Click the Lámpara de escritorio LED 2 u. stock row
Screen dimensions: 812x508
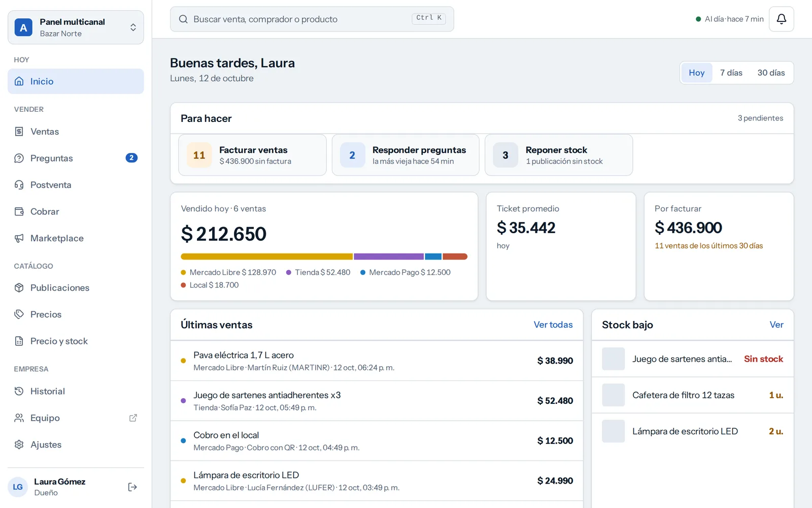pos(693,431)
